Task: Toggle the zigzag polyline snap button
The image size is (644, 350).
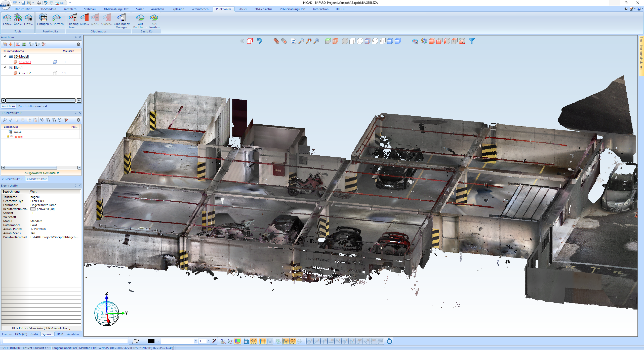Action: pyautogui.click(x=293, y=341)
